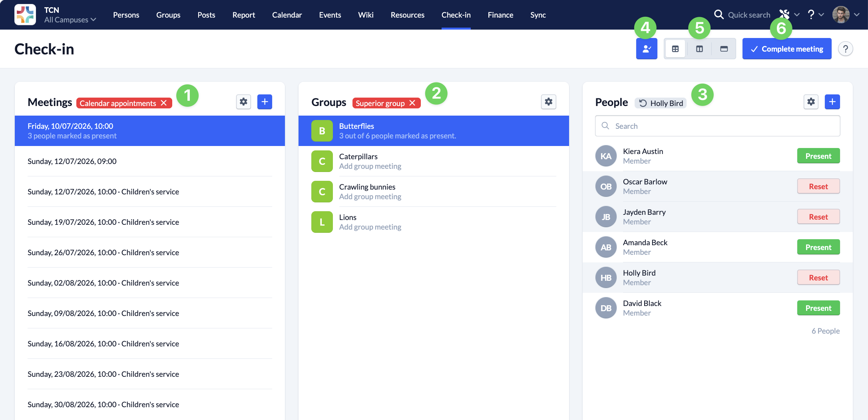Add a new meeting with plus icon
868x420 pixels.
click(x=265, y=102)
